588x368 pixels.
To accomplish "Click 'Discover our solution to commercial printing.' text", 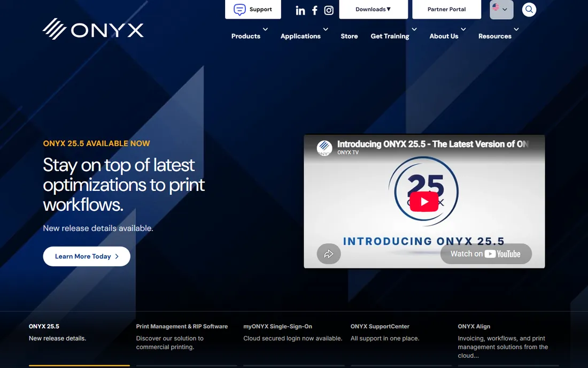I will click(x=170, y=342).
